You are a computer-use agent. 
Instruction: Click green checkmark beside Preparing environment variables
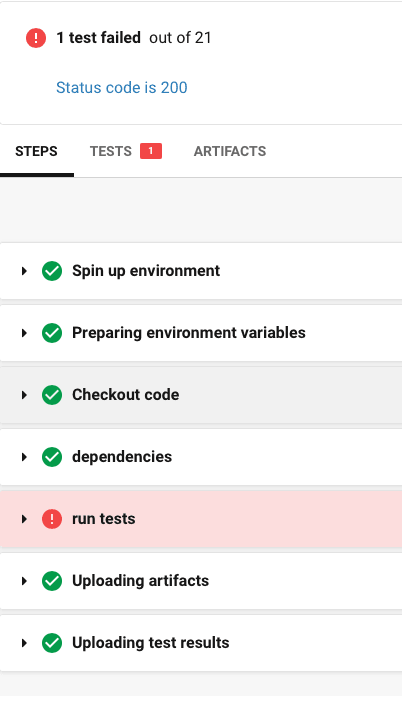(52, 333)
